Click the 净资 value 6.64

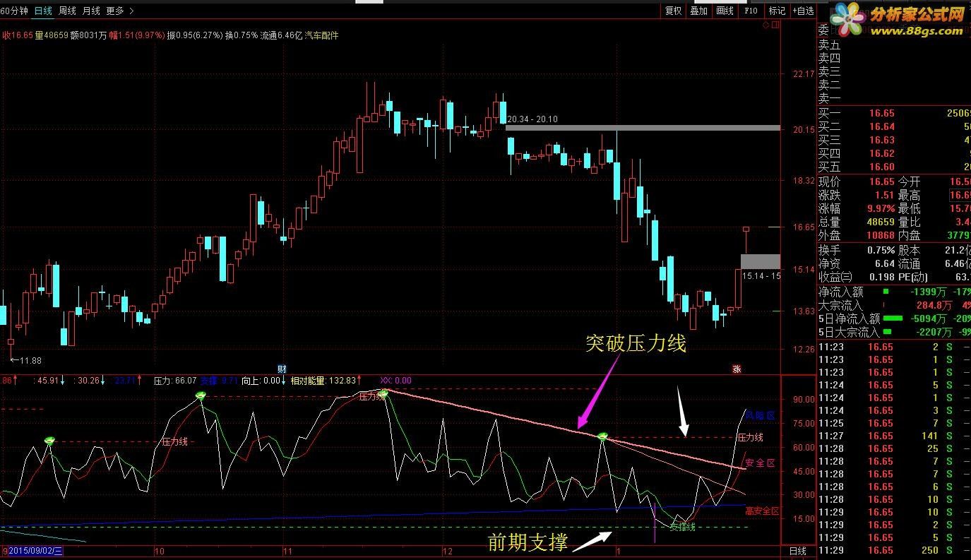click(885, 264)
